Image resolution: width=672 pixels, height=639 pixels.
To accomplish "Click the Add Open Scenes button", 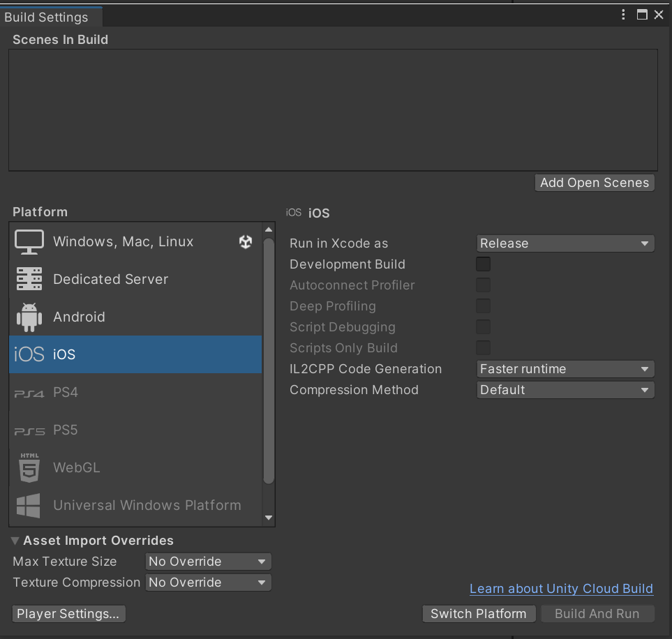I will 595,183.
